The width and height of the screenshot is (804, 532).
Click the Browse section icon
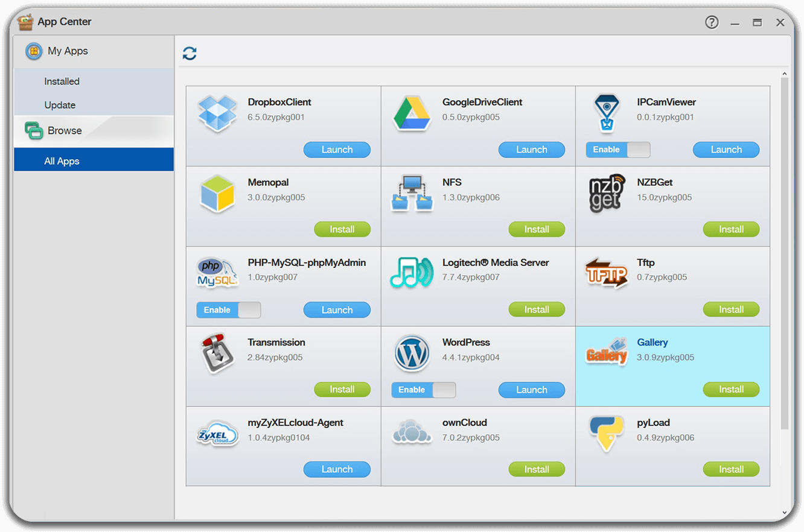pyautogui.click(x=34, y=130)
